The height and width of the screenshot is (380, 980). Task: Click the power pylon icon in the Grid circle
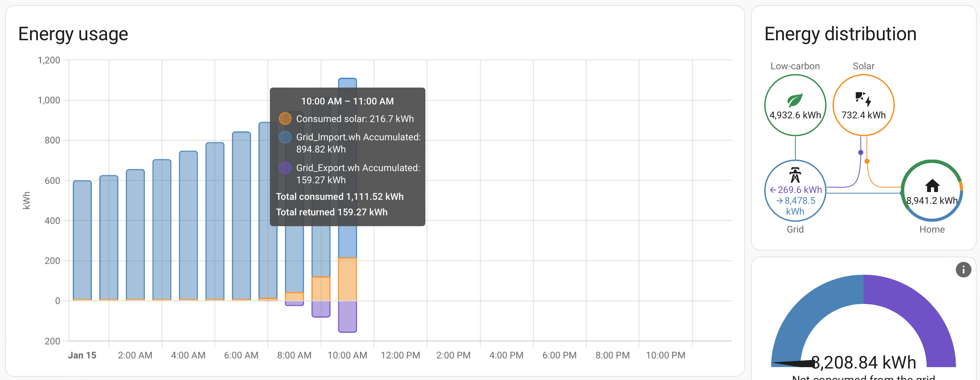pyautogui.click(x=795, y=174)
